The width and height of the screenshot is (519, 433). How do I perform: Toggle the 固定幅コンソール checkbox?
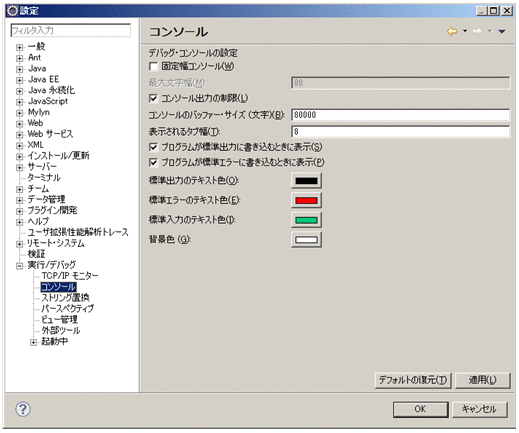coord(153,67)
